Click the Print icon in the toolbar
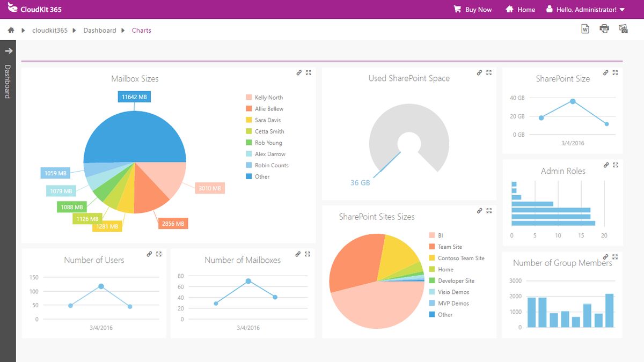 (x=604, y=28)
